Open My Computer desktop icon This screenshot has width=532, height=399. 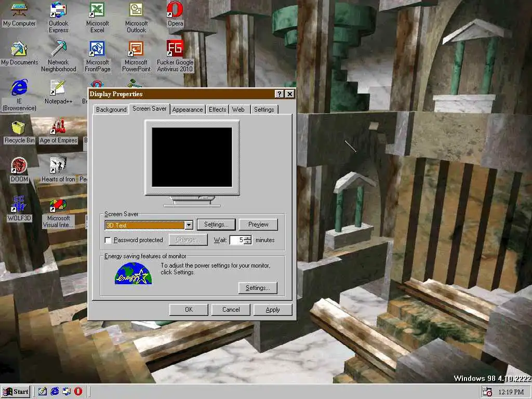pyautogui.click(x=19, y=14)
